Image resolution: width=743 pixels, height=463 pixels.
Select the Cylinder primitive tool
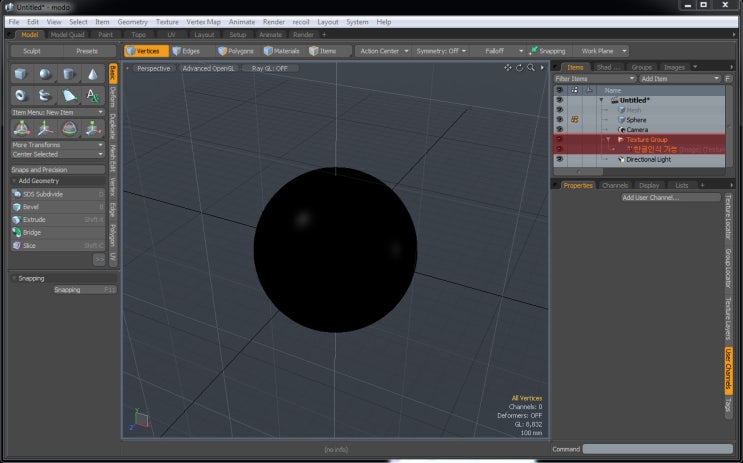(69, 74)
